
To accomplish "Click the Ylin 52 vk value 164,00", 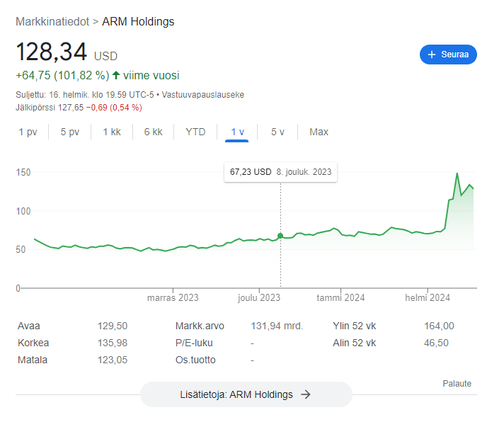I will coord(439,326).
